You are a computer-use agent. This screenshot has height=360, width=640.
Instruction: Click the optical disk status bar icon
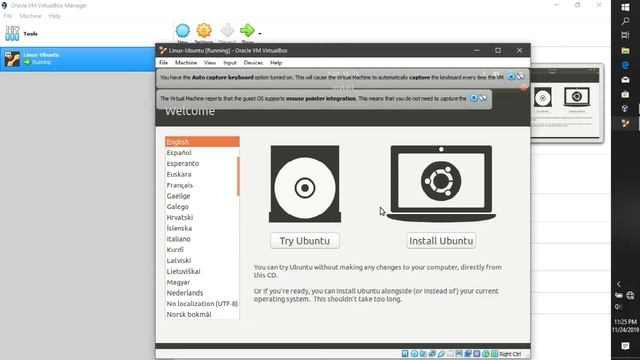pos(414,354)
